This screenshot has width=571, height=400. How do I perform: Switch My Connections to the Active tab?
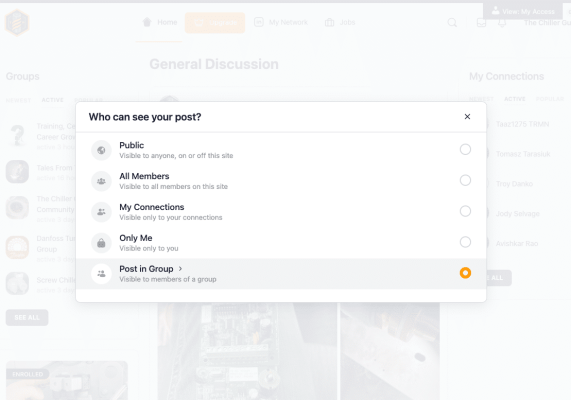515,99
